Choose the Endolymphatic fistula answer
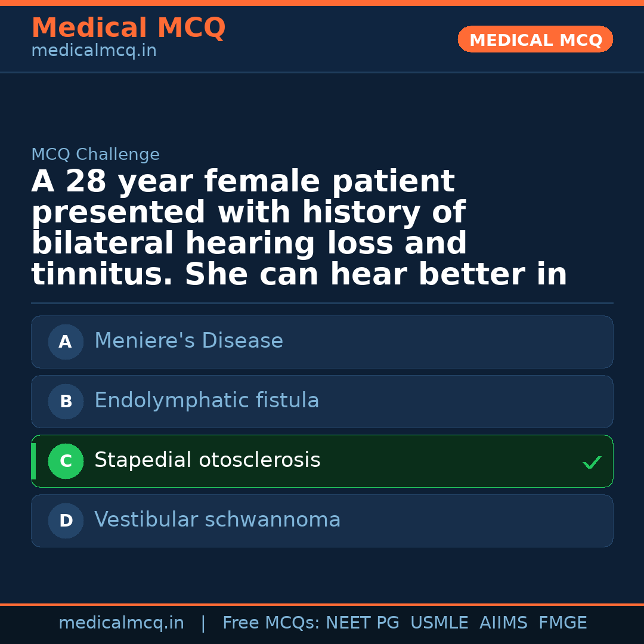The image size is (644, 644). pos(206,401)
